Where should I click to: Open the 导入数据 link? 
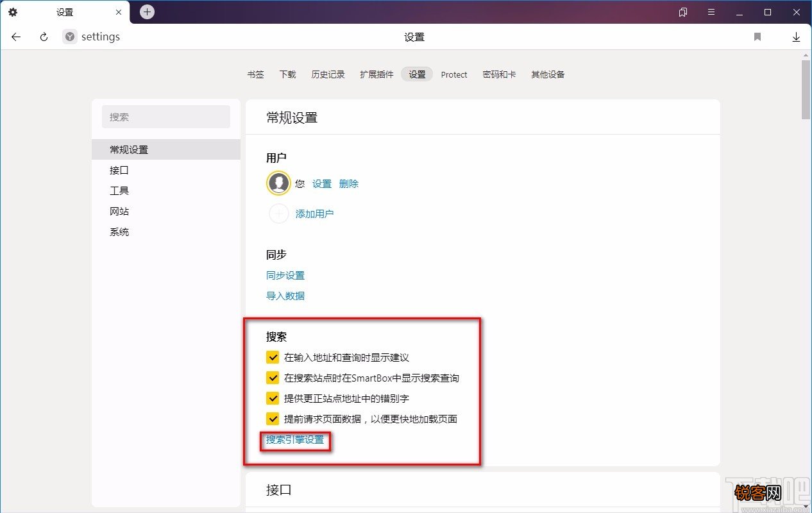285,296
